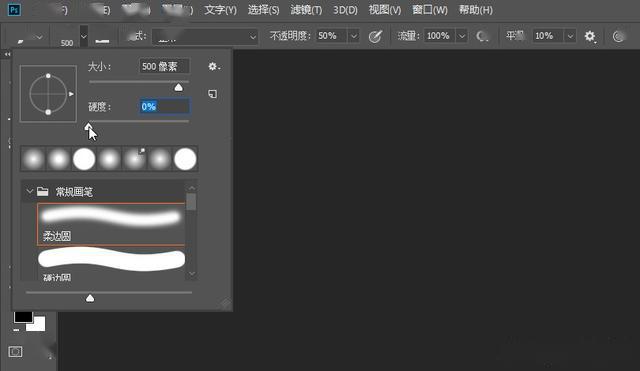
Task: Open the 窗口(W) menu
Action: click(430, 10)
